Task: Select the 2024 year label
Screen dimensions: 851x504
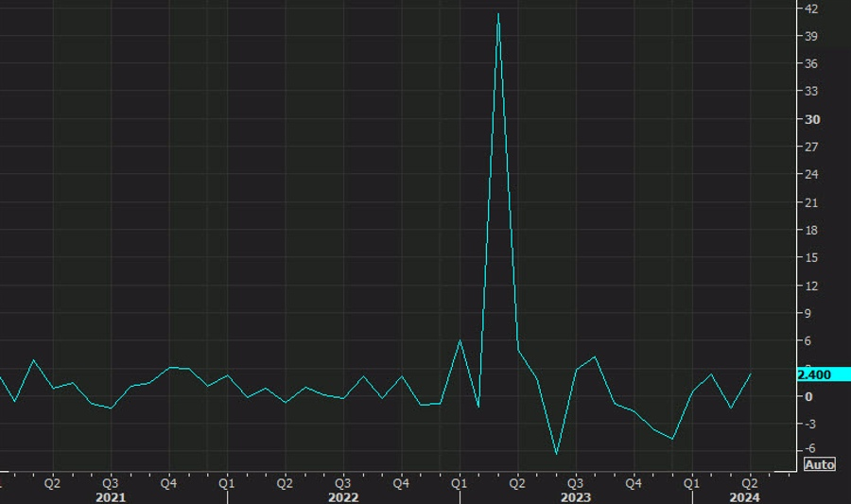Action: coord(745,497)
